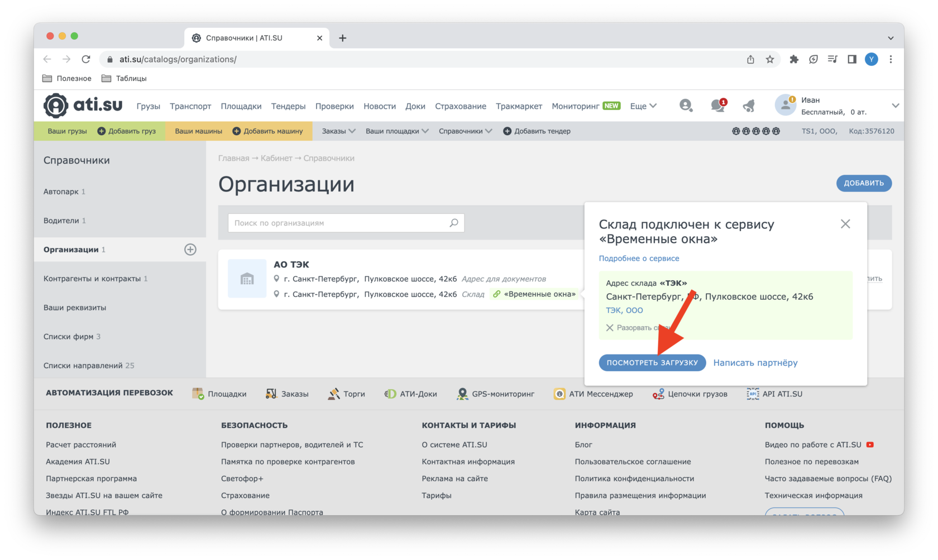The image size is (938, 560).
Task: Click the ДОБАВИТЬ button
Action: tap(864, 183)
